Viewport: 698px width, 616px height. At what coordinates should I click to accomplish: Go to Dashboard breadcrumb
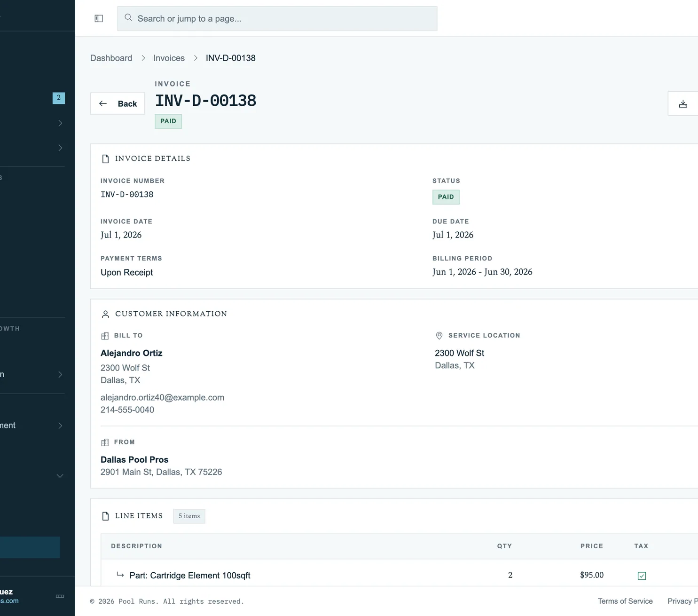click(111, 58)
